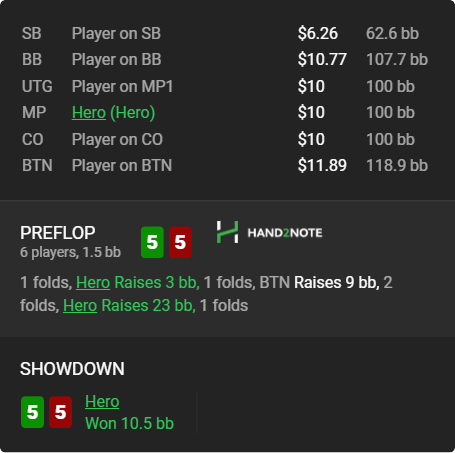Click the red 5 card in preflop
This screenshot has height=453, width=455.
coord(180,242)
